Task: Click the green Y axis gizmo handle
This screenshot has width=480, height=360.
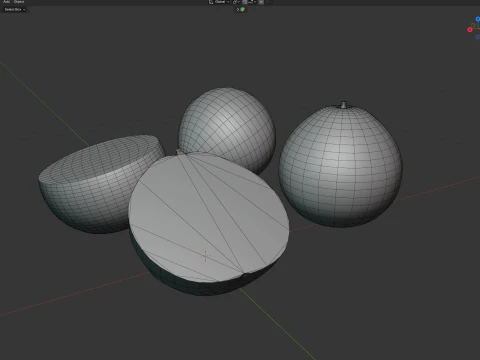Action: point(473,25)
